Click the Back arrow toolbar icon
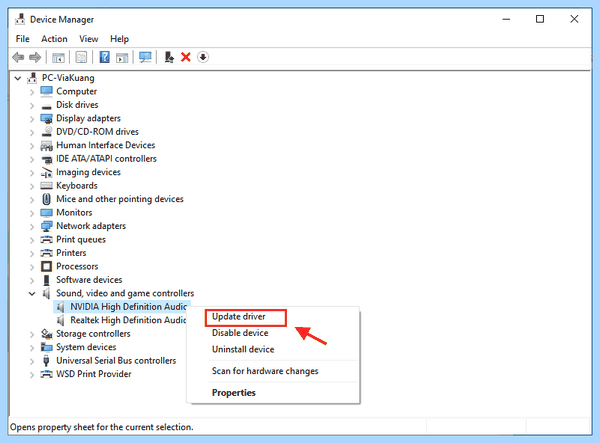The width and height of the screenshot is (600, 443). coord(18,57)
